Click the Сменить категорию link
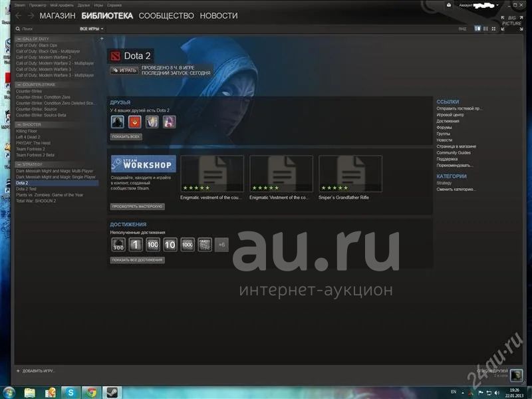This screenshot has height=399, width=532. (456, 190)
